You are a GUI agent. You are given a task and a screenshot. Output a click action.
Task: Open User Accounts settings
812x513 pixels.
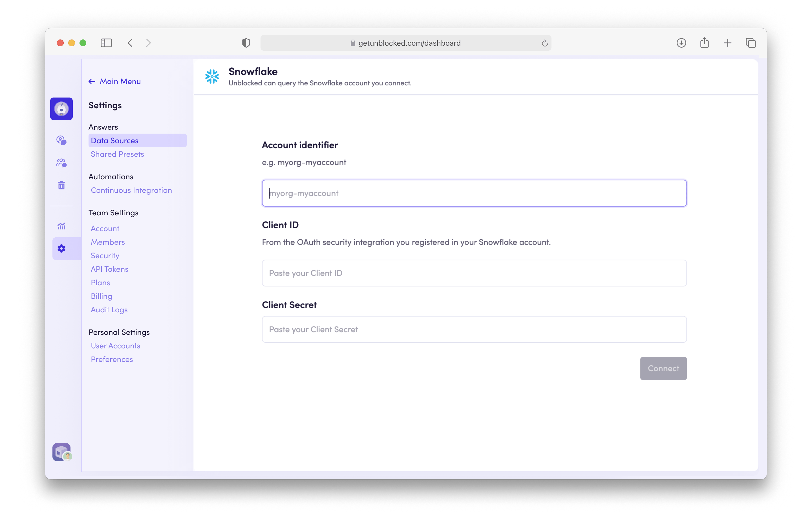click(x=115, y=346)
